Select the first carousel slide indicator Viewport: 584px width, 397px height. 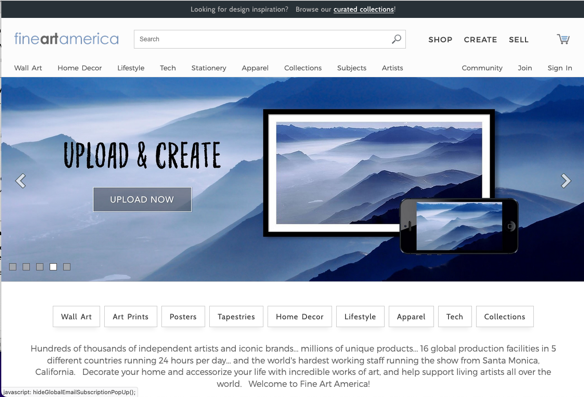tap(13, 267)
